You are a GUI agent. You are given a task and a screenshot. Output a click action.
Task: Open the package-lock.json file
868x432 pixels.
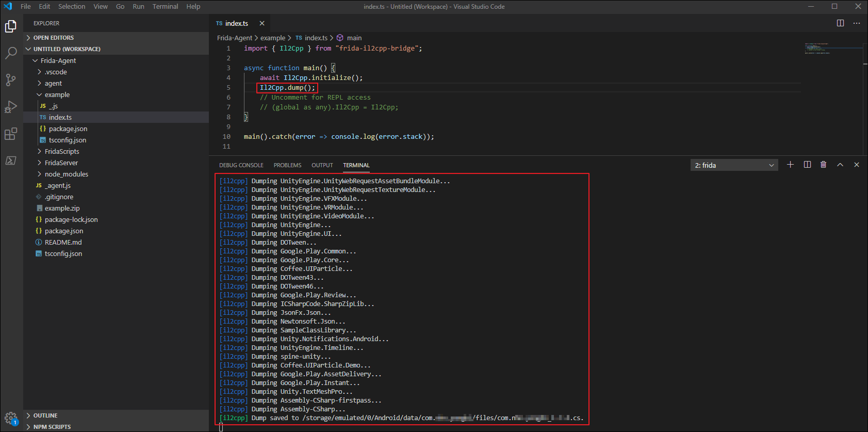point(116,219)
